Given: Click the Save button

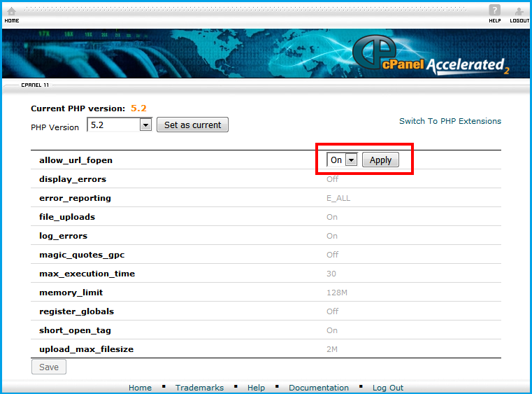Looking at the screenshot, I should [49, 367].
